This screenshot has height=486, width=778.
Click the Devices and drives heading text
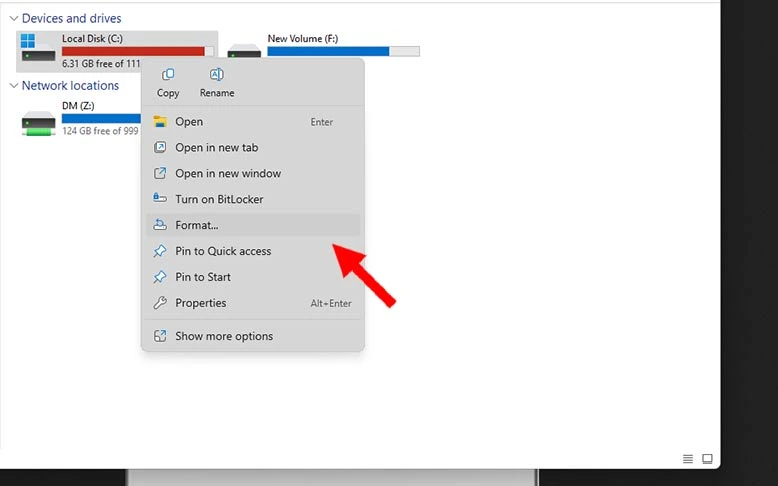coord(71,19)
